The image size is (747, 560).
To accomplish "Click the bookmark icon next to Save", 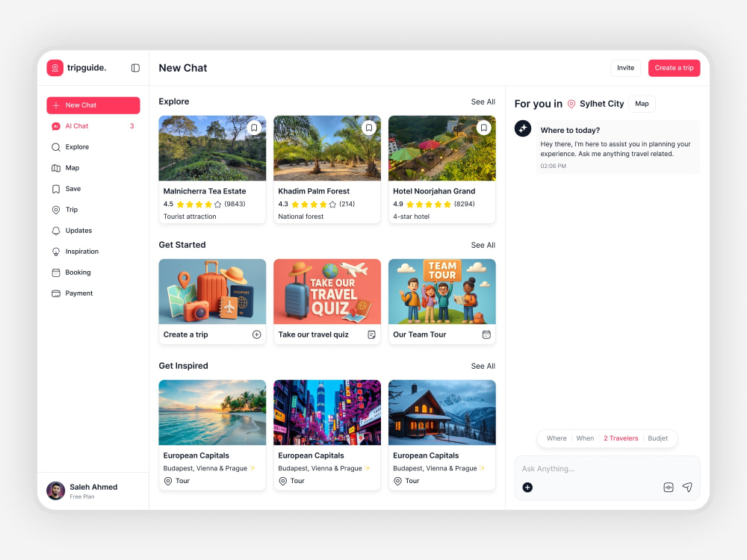I will (56, 189).
